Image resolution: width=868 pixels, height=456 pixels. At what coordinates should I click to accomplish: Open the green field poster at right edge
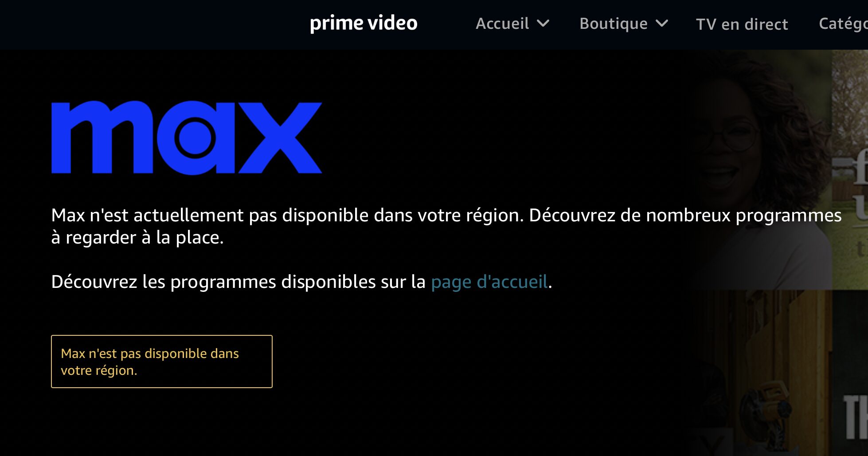click(x=850, y=169)
